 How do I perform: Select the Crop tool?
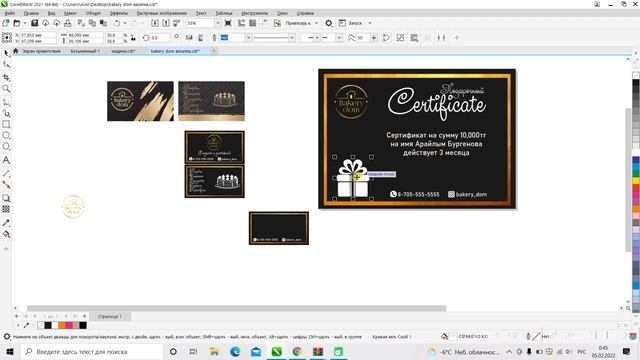point(6,77)
